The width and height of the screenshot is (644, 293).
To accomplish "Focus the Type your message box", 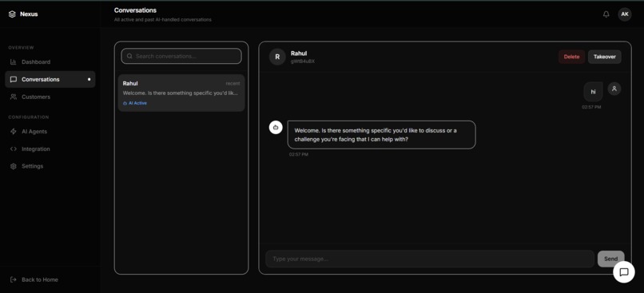I will 430,259.
